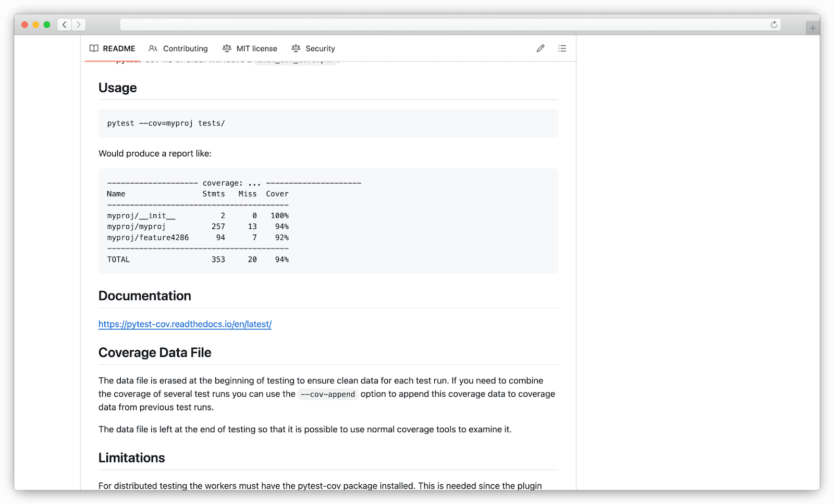Click the Security scales icon
The height and width of the screenshot is (504, 834).
296,48
